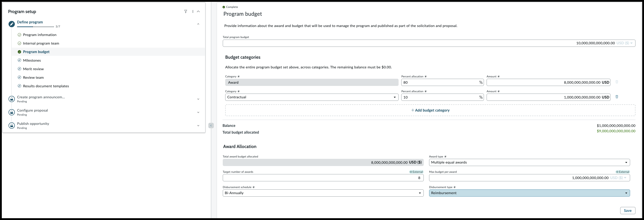Click the pencil icon beside Merit review
Image resolution: width=644 pixels, height=220 pixels.
19,69
